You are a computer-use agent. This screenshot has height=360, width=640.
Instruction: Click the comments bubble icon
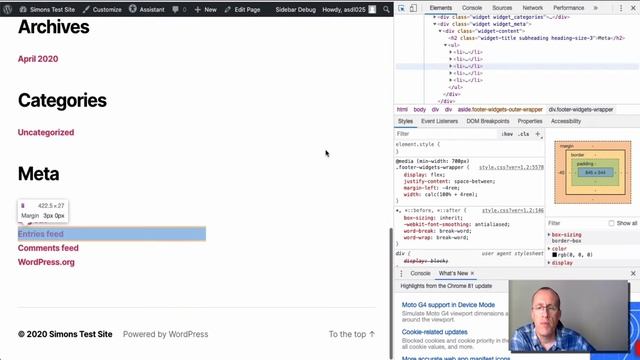[x=175, y=9]
